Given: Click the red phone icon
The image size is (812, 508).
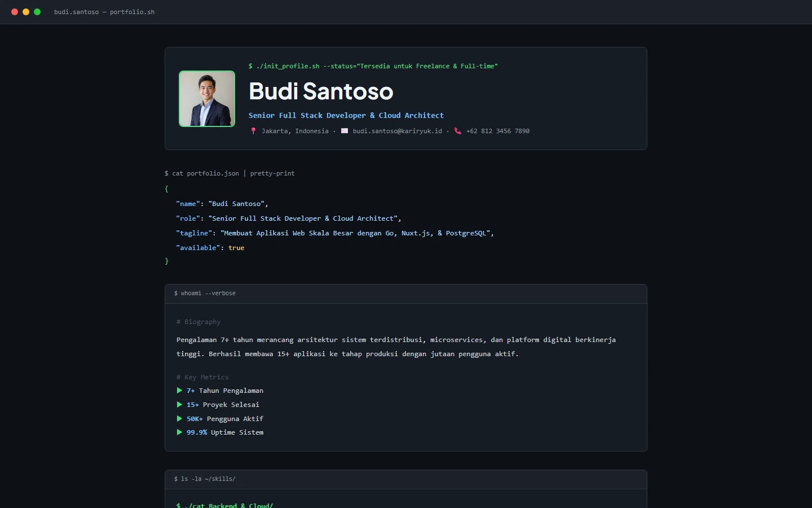Looking at the screenshot, I should 458,131.
